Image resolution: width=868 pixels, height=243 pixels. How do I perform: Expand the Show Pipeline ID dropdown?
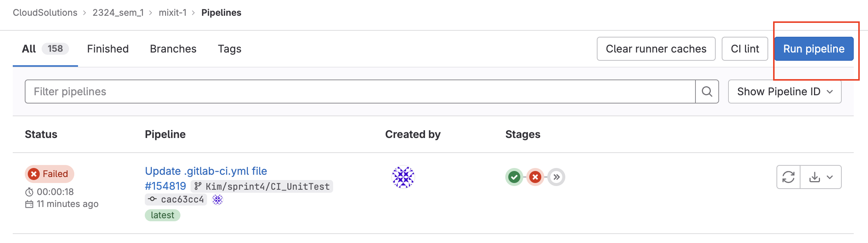click(x=784, y=91)
